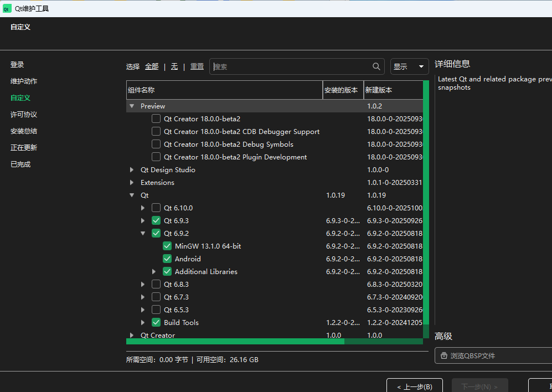552x392 pixels.
Task: Click the magnifier search icon
Action: pos(376,66)
